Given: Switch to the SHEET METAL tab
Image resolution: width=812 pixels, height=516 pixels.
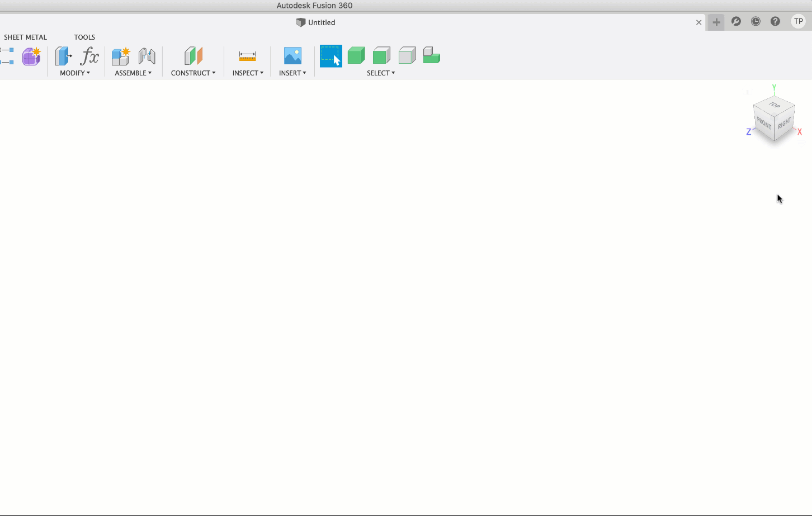Looking at the screenshot, I should click(25, 37).
